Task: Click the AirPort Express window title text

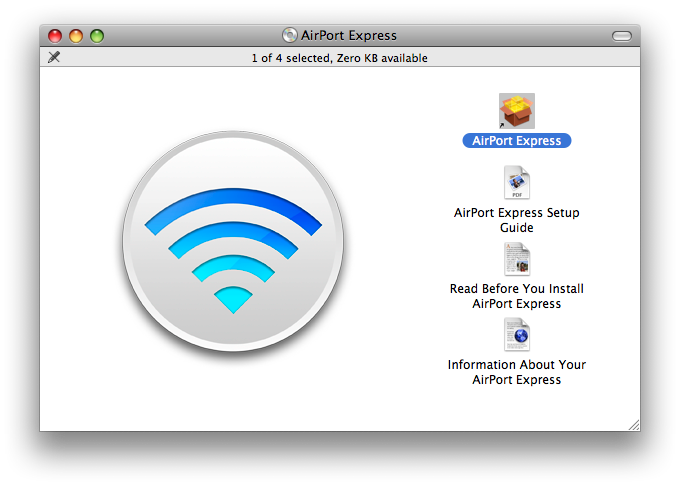Action: (349, 35)
